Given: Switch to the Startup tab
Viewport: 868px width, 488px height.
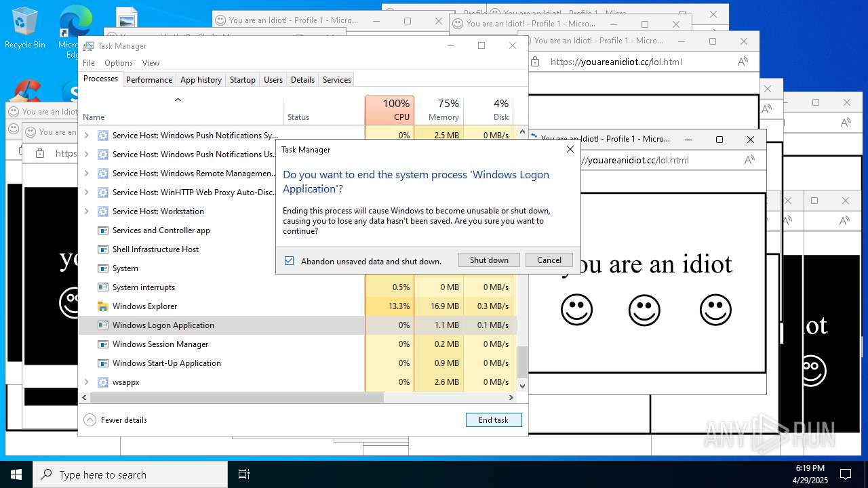Looking at the screenshot, I should tap(242, 80).
